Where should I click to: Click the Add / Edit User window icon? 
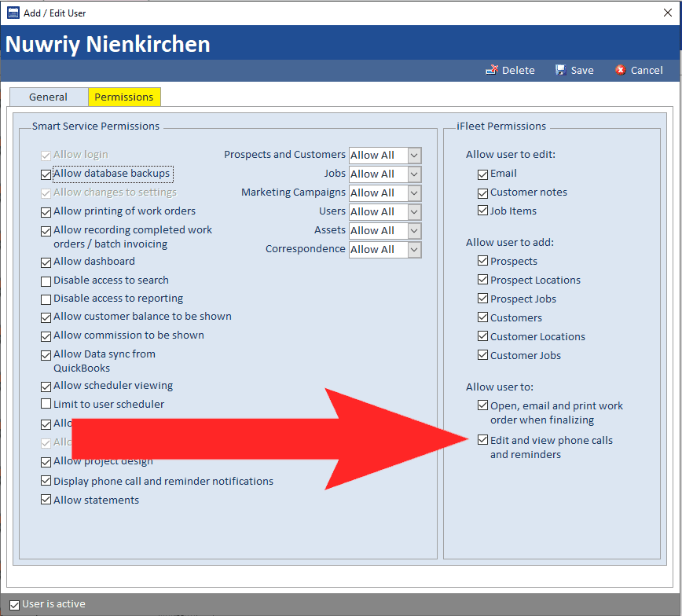pos(13,13)
